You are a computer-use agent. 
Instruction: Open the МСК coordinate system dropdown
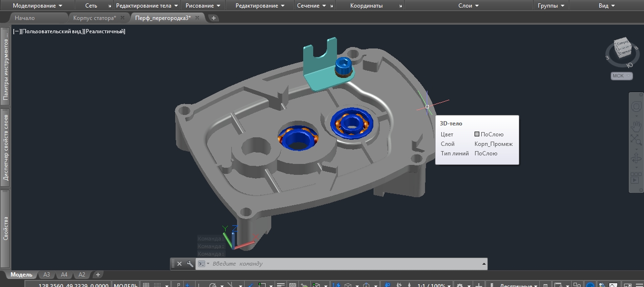pyautogui.click(x=622, y=76)
